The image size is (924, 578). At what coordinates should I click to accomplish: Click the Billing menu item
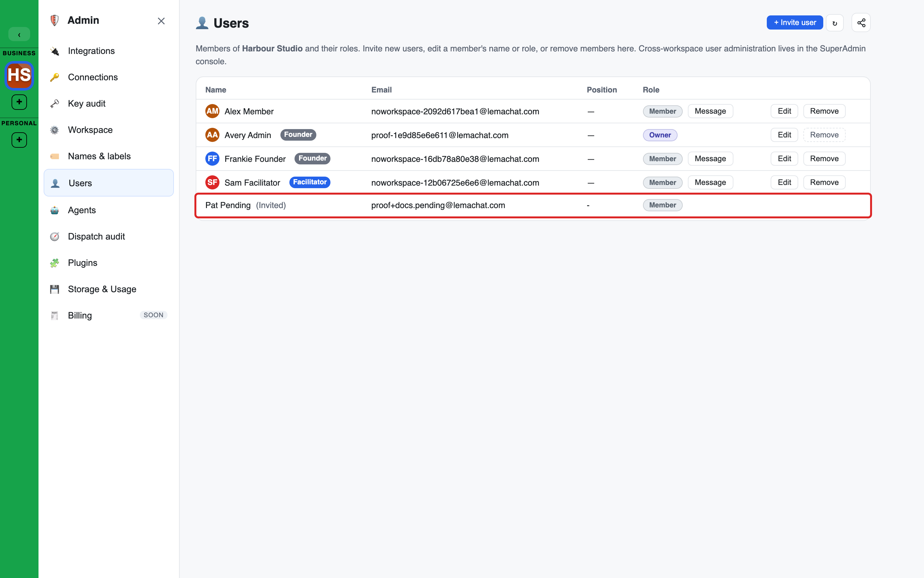(109, 316)
